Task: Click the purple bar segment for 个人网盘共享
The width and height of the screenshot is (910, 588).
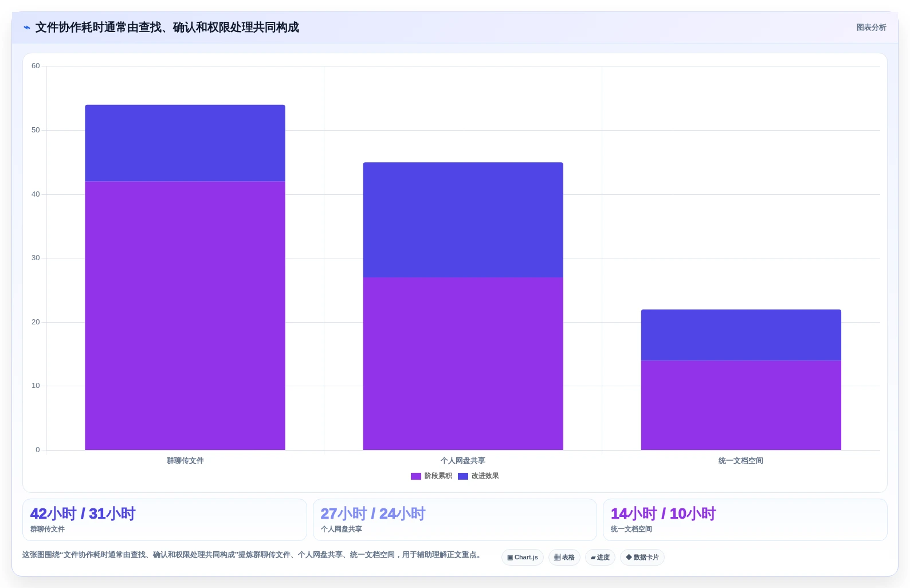Action: click(463, 364)
